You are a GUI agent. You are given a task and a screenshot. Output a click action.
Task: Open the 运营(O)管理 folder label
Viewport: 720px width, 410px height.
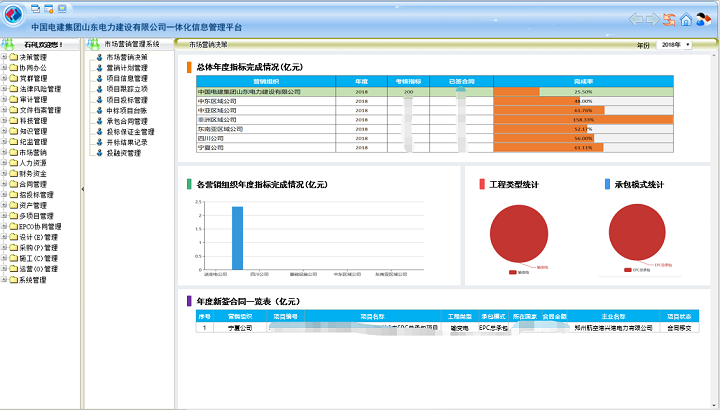39,269
